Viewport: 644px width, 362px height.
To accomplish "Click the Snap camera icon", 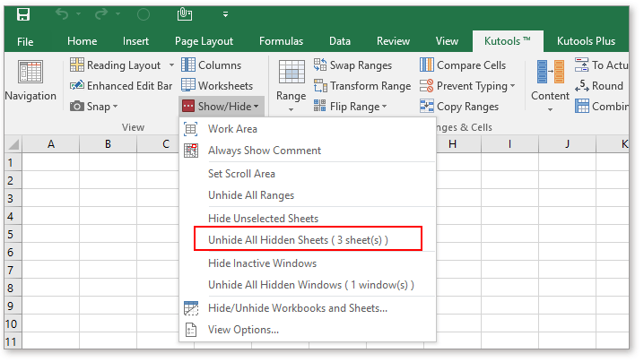I will (77, 107).
